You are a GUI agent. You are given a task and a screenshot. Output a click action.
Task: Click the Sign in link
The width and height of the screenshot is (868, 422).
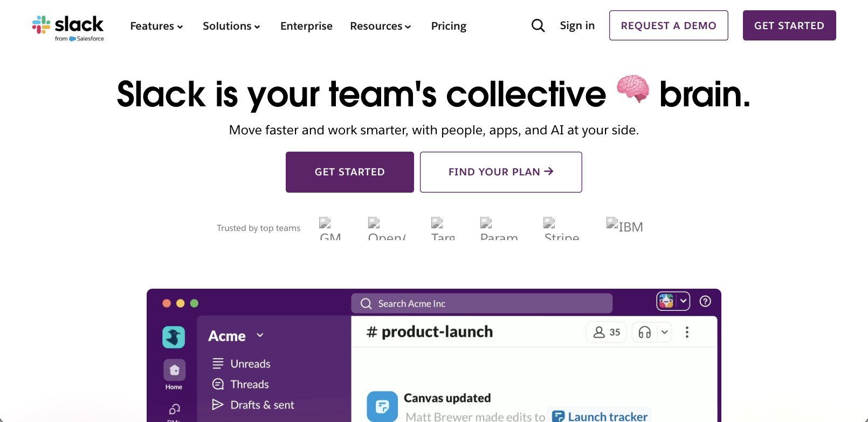pos(577,25)
